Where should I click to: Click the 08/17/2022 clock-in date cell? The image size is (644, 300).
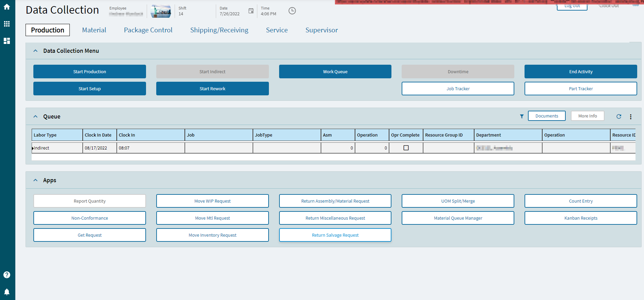(x=100, y=148)
